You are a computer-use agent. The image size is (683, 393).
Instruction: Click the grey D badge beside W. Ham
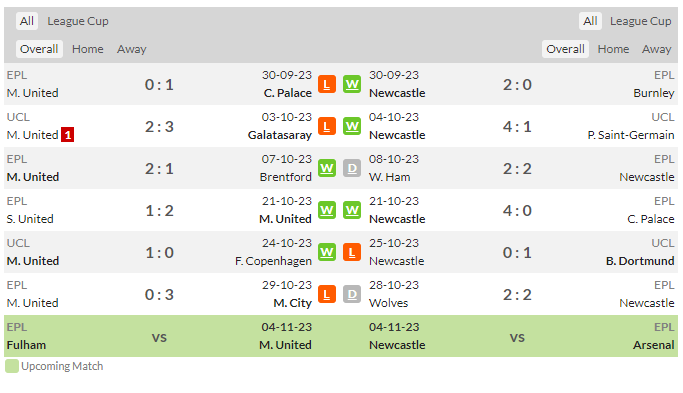(352, 169)
